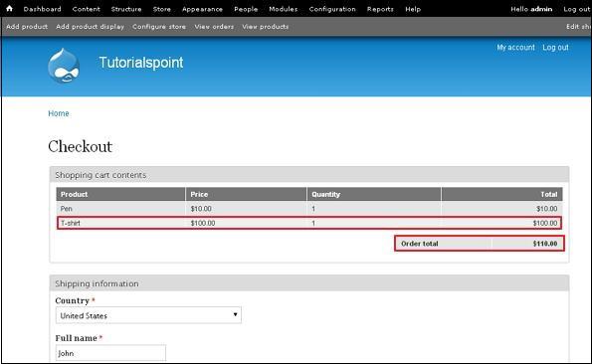Image resolution: width=592 pixels, height=364 pixels.
Task: Click the Shipping information heading
Action: 97,283
